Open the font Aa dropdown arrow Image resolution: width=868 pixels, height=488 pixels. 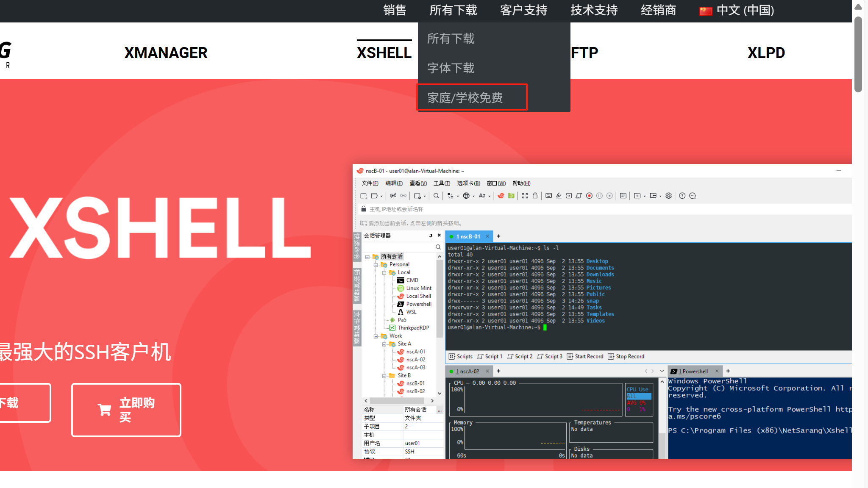pos(490,196)
